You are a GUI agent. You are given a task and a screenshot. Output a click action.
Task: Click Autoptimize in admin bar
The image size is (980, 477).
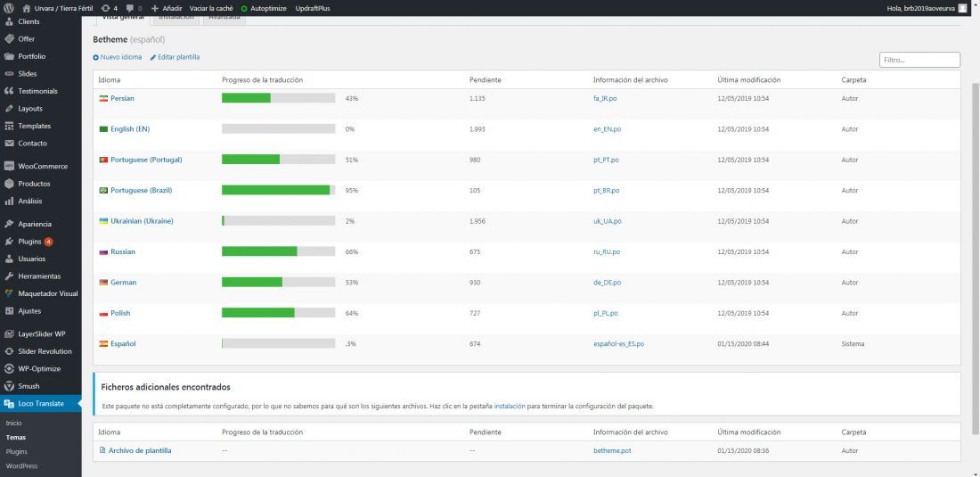264,9
